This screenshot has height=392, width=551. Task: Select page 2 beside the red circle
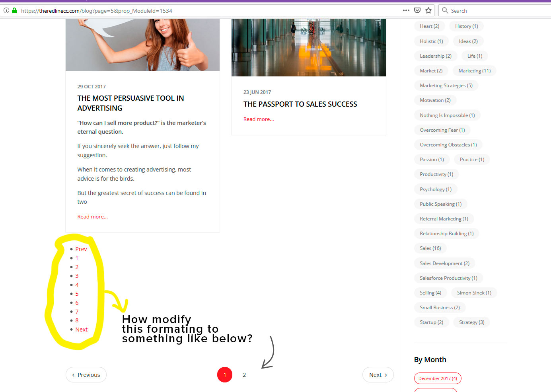244,375
